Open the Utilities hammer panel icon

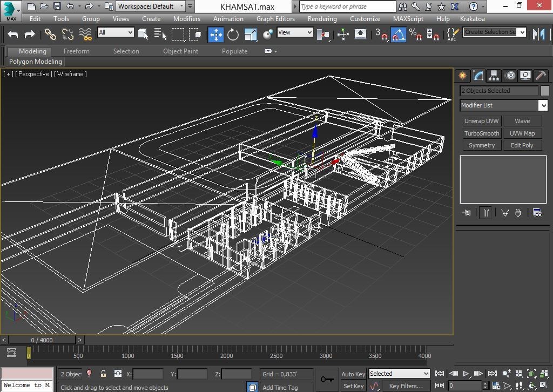coord(541,76)
